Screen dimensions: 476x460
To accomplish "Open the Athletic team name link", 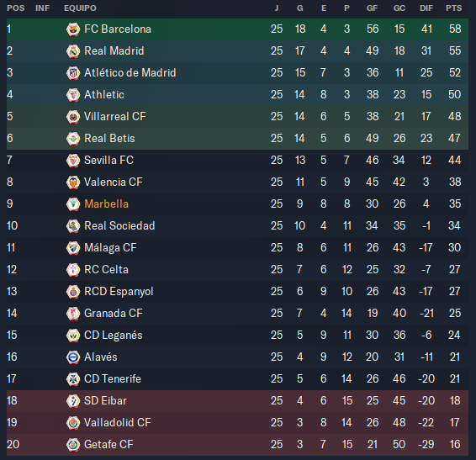I will pyautogui.click(x=104, y=94).
